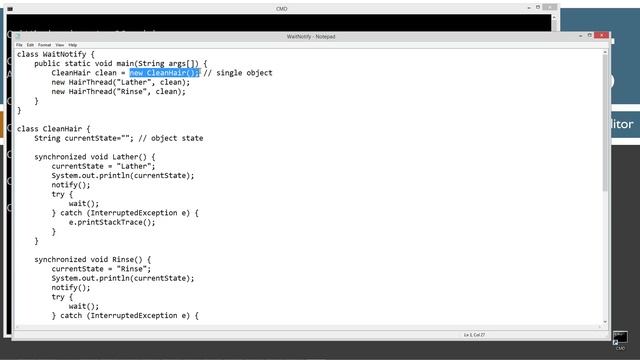Click the CMD window scrollbar up arrow

tap(554, 17)
